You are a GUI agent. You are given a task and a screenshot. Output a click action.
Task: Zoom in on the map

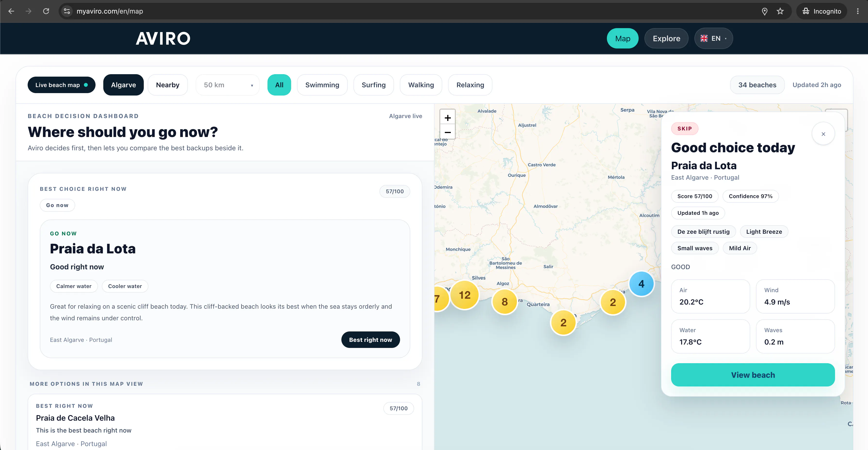click(448, 118)
